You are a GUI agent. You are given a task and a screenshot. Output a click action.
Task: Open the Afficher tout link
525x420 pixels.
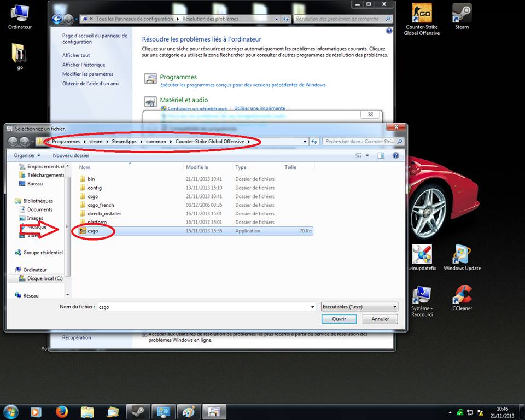(x=76, y=55)
